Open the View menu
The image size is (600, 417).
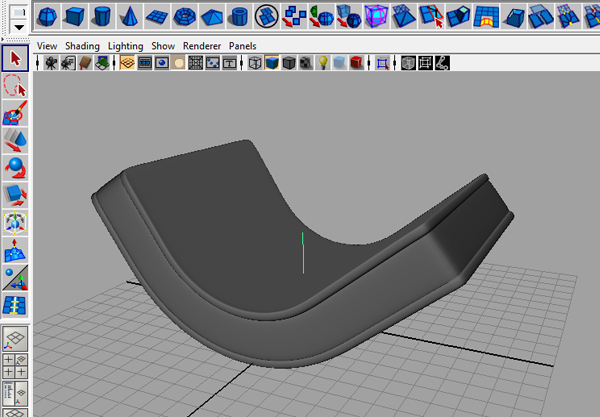(47, 46)
